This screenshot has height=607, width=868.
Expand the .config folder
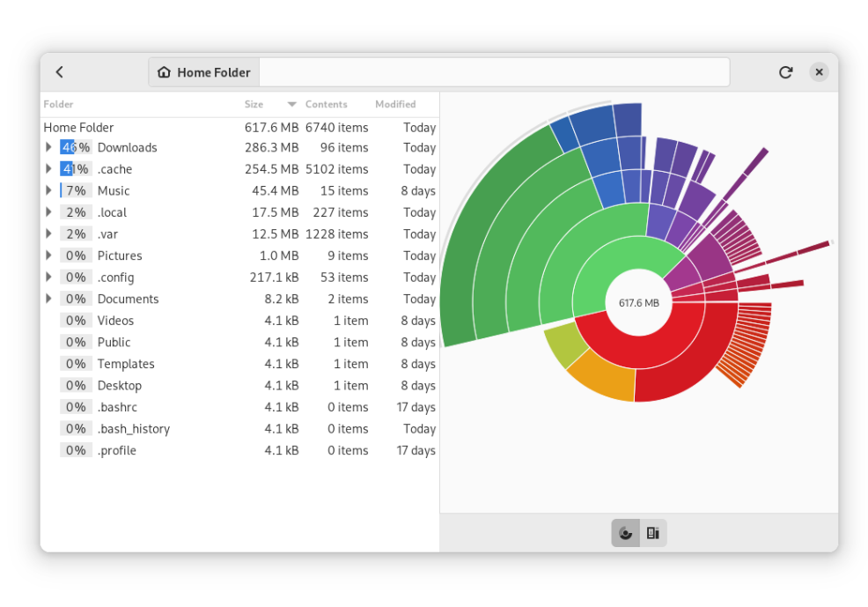point(48,277)
